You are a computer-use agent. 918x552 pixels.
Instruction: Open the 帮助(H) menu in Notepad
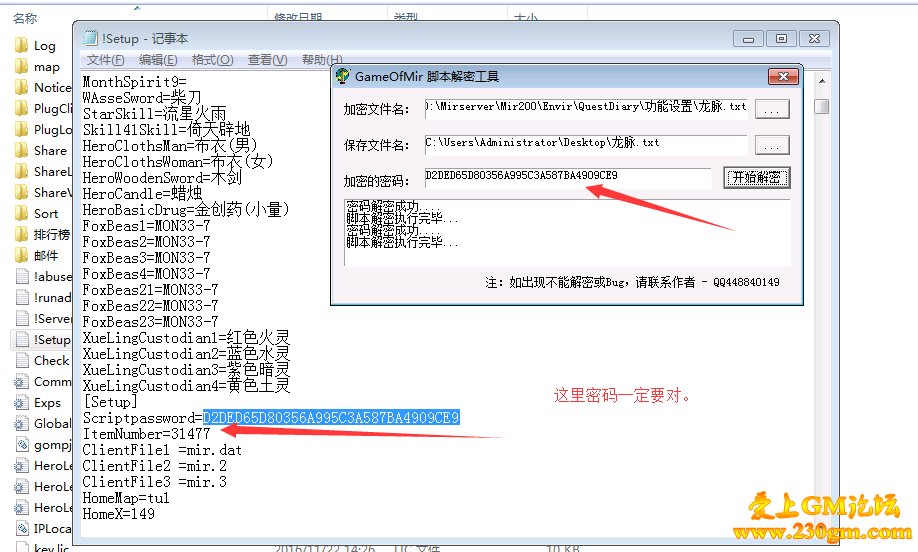point(321,60)
